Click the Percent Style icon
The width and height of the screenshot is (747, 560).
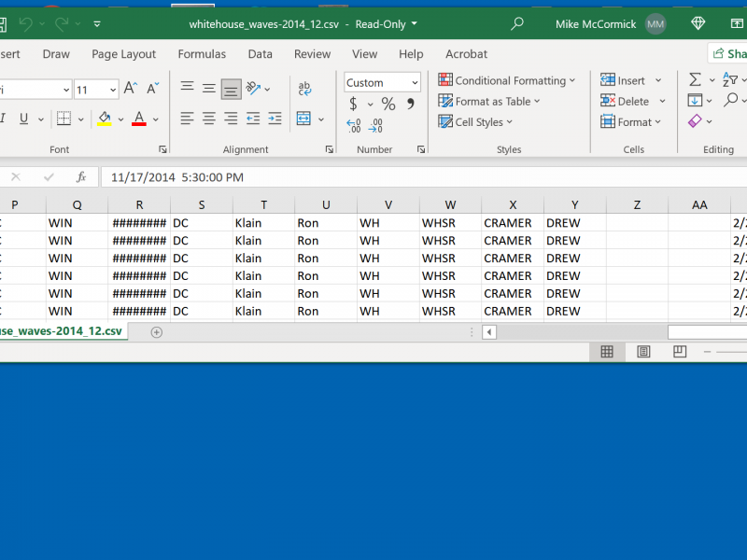(x=388, y=105)
